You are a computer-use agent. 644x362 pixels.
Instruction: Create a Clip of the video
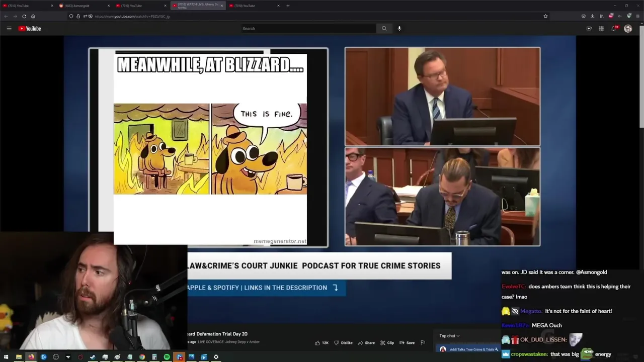coord(387,343)
